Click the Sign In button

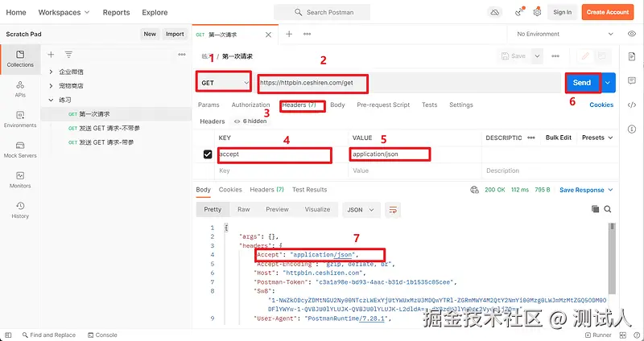[562, 12]
